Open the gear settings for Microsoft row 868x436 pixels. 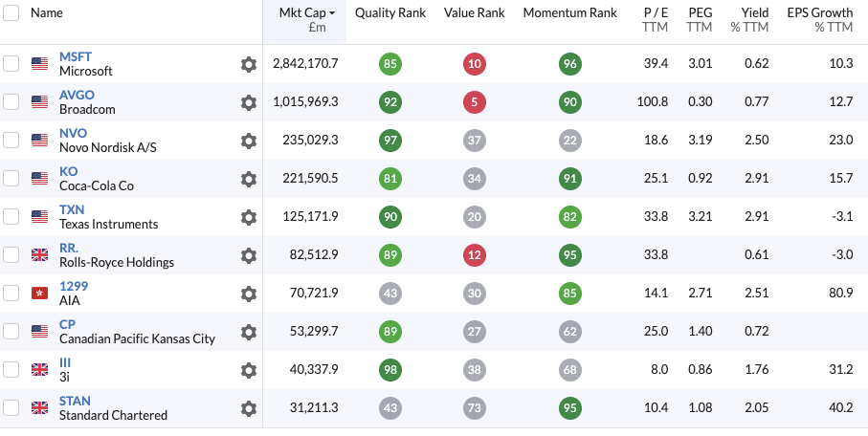pyautogui.click(x=249, y=64)
